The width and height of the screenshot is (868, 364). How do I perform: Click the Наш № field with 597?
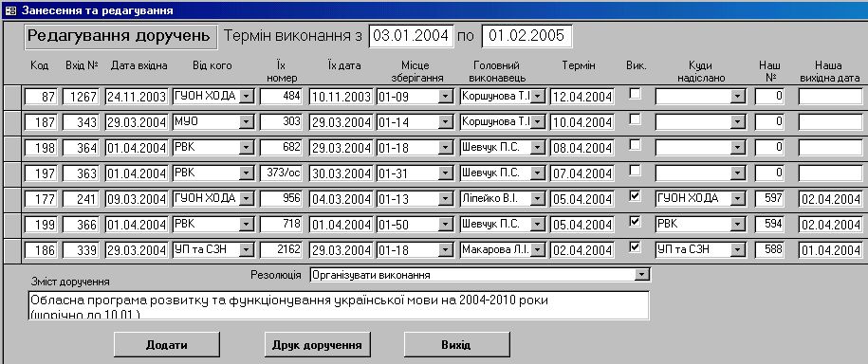point(769,198)
